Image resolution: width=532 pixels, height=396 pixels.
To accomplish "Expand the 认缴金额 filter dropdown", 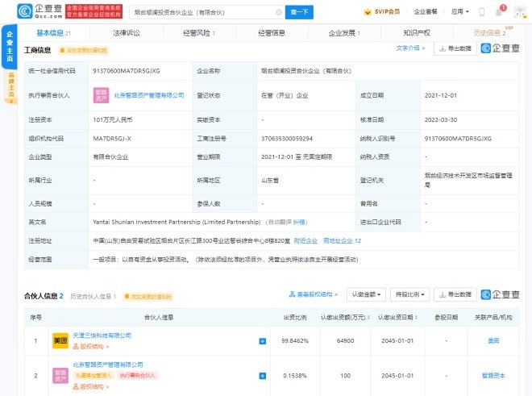I will [366, 295].
